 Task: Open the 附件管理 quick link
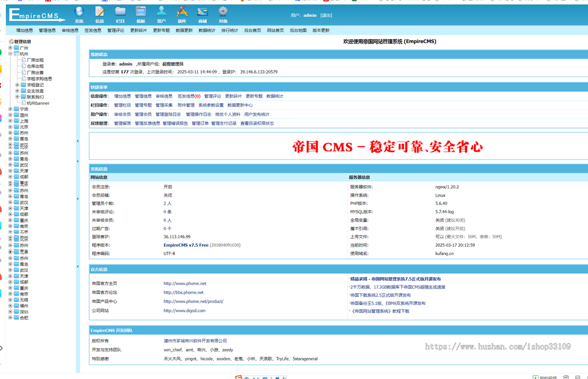pos(186,105)
